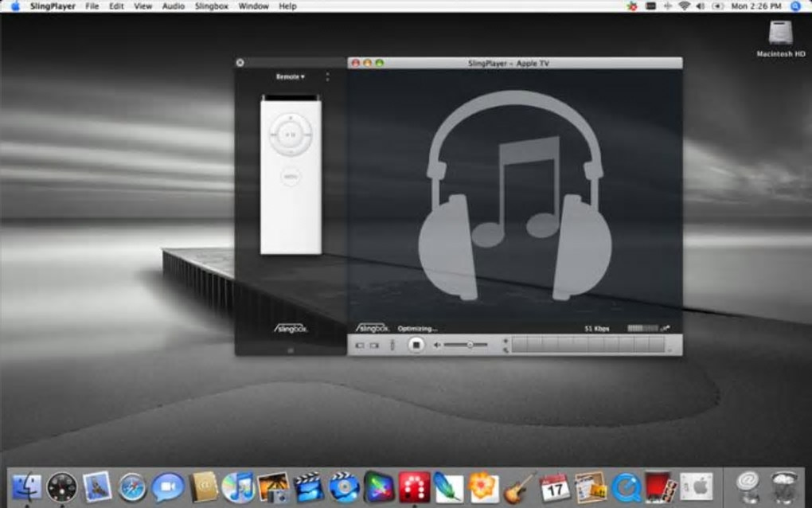Viewport: 812px width, 508px height.
Task: Open iPhoto from the Dock
Action: (x=273, y=487)
